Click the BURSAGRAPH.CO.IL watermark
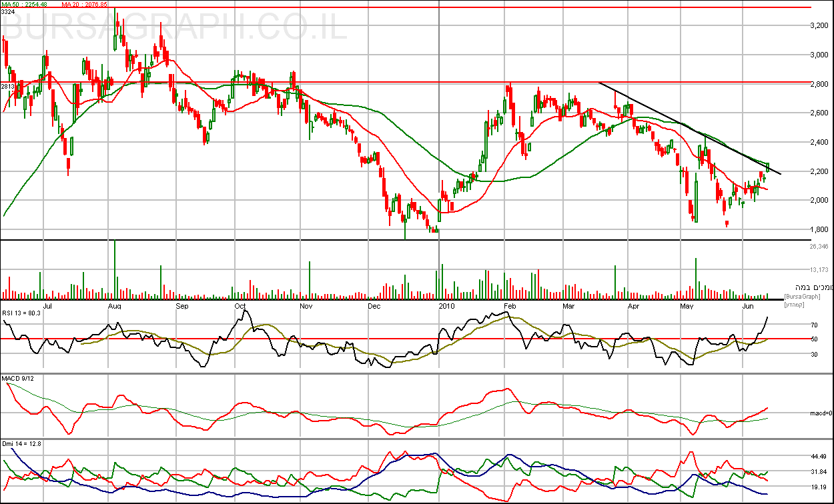The height and width of the screenshot is (504, 834). (x=177, y=28)
